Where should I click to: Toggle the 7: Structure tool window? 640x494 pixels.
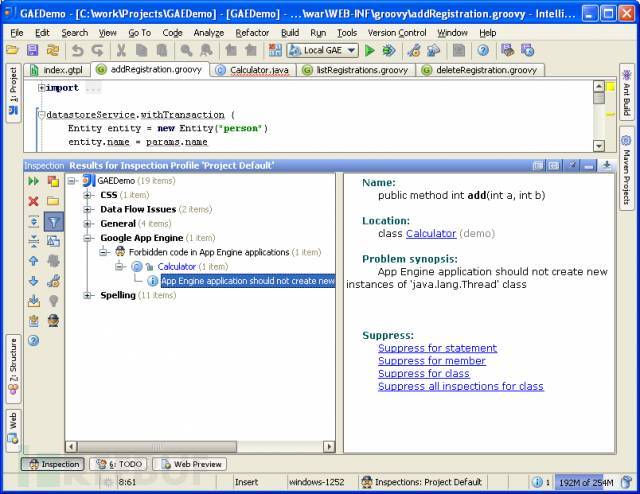point(13,367)
